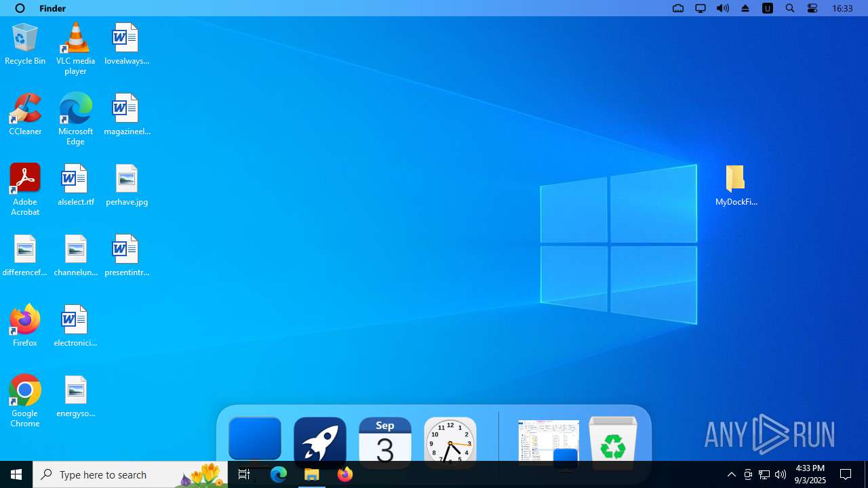Image resolution: width=868 pixels, height=488 pixels.
Task: Select Google Chrome desktop shortcut
Action: click(25, 401)
